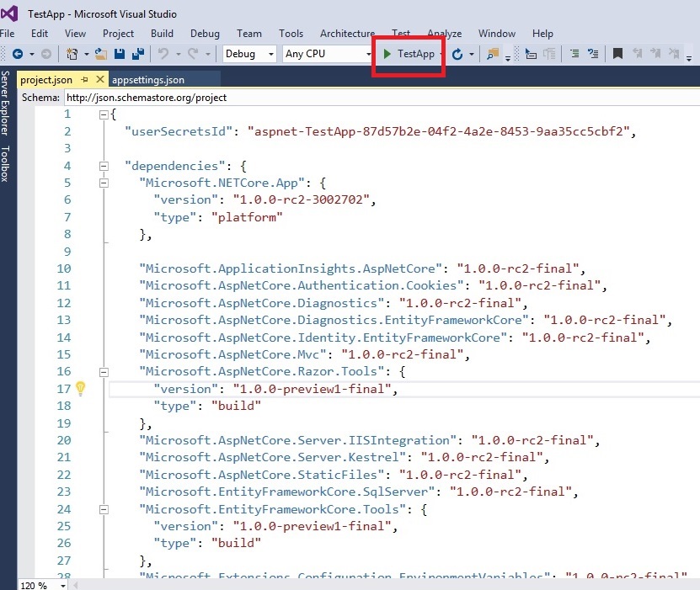Click the Find in Files icon
The width and height of the screenshot is (700, 590).
[493, 54]
